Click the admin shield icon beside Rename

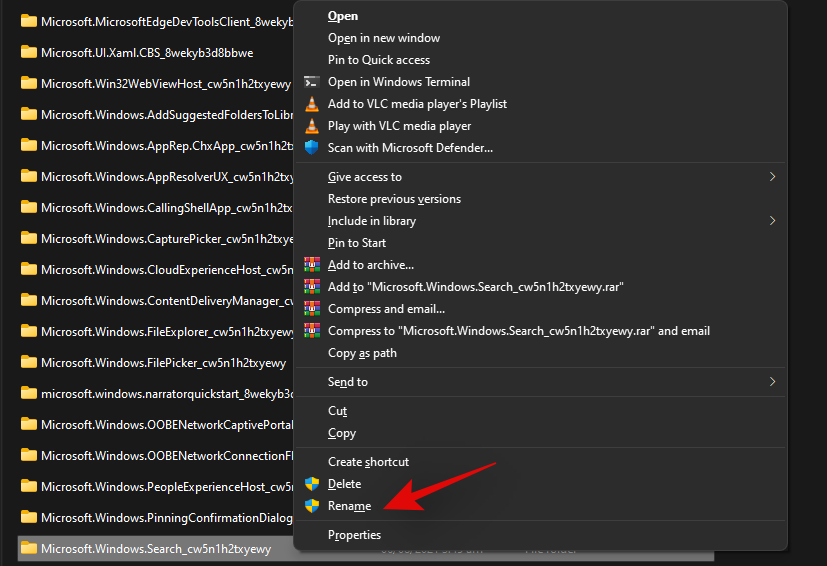pos(312,506)
